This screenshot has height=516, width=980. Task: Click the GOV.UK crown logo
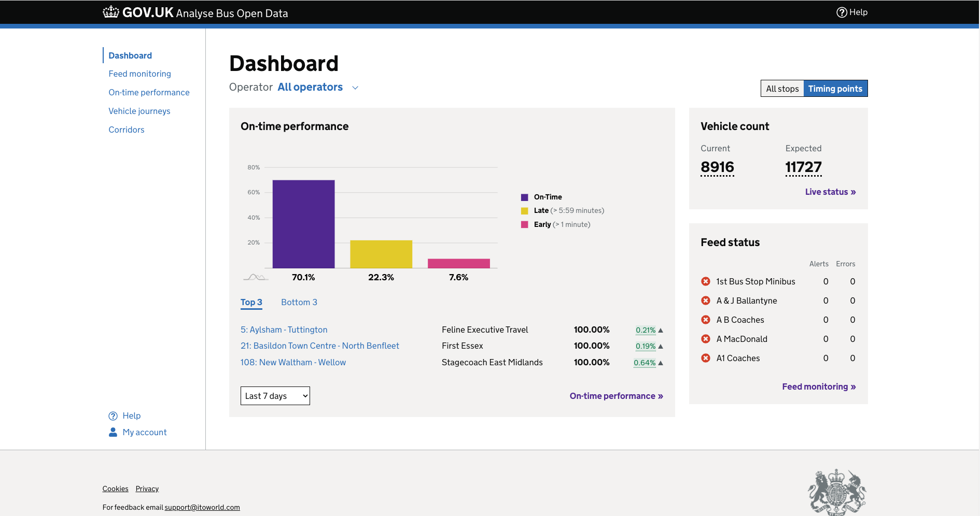click(x=110, y=11)
